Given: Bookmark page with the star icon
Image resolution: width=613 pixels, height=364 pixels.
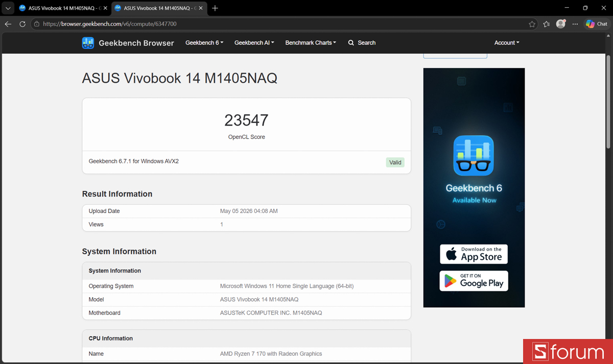Looking at the screenshot, I should coord(532,24).
